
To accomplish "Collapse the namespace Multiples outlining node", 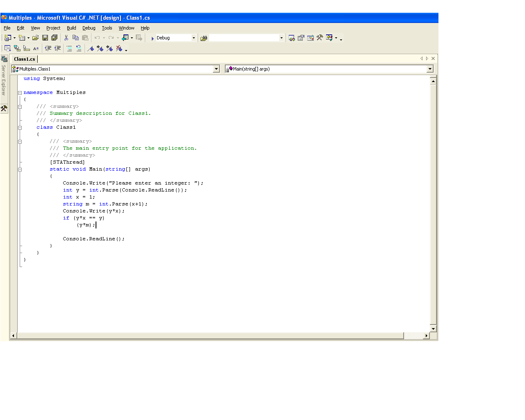I will pyautogui.click(x=20, y=93).
